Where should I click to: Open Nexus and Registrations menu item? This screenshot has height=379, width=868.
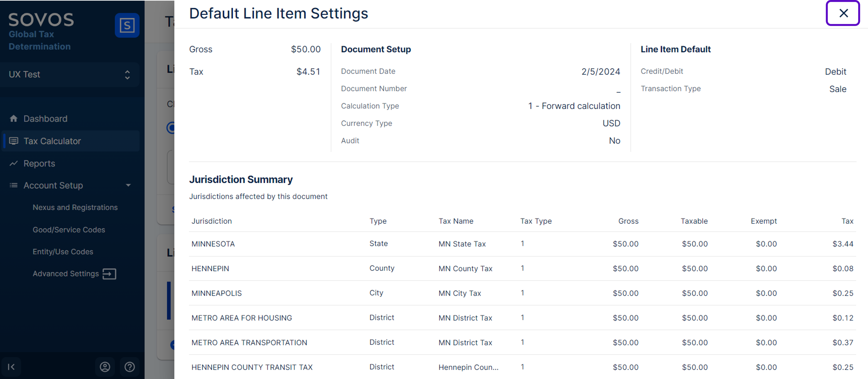click(x=75, y=207)
